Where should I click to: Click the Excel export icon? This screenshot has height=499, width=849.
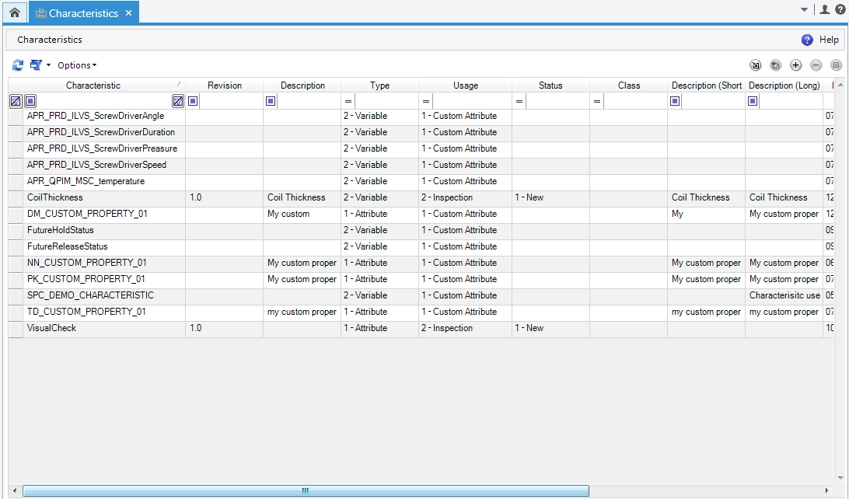[755, 65]
